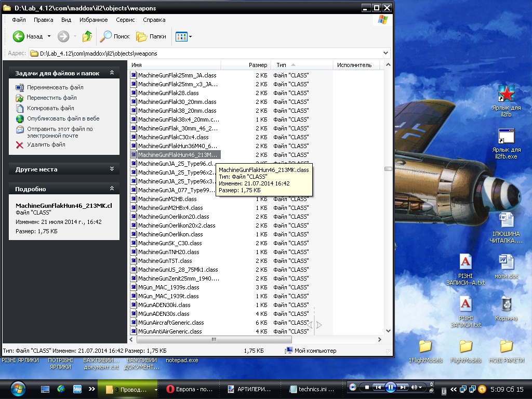Click the Up one folder icon

click(87, 36)
